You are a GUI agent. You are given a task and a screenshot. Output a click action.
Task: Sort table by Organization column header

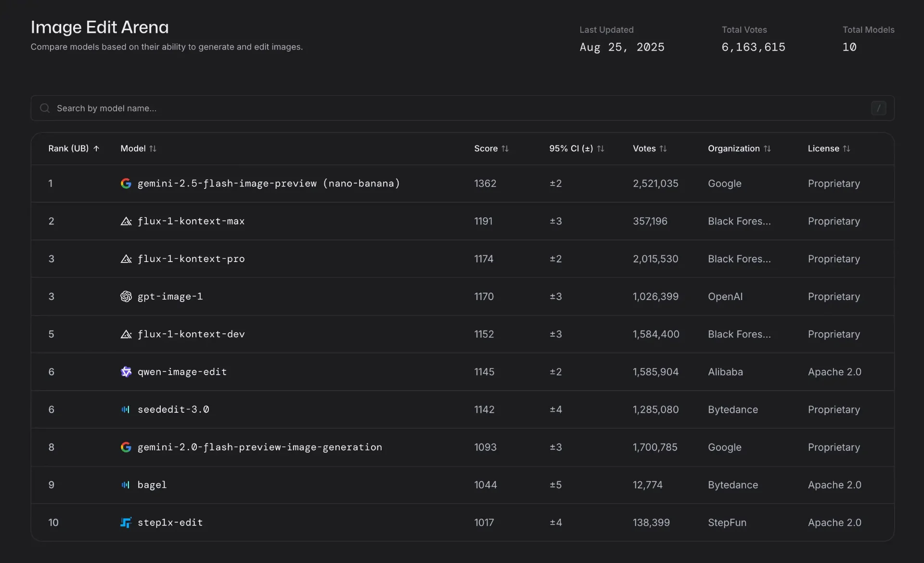coord(739,148)
